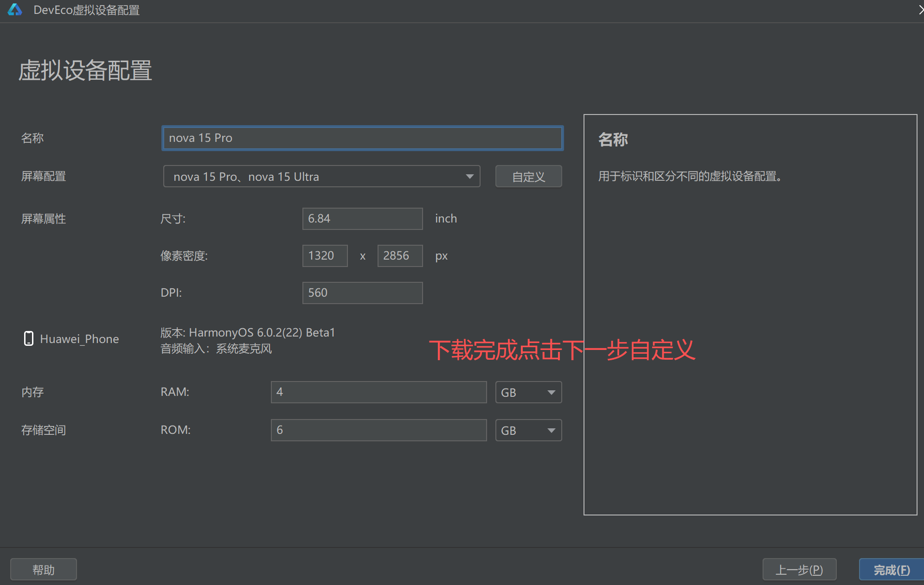Close the DevEco虚拟设备配置 dialog
The height and width of the screenshot is (585, 924).
(920, 10)
